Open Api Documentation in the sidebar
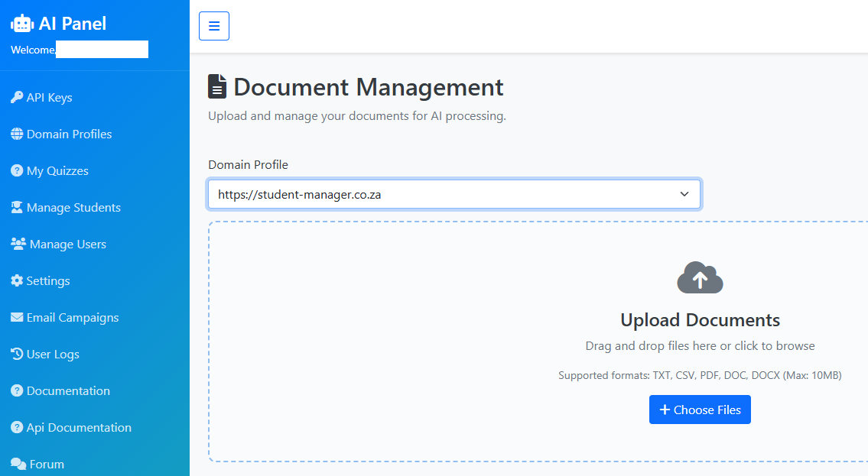 point(79,428)
